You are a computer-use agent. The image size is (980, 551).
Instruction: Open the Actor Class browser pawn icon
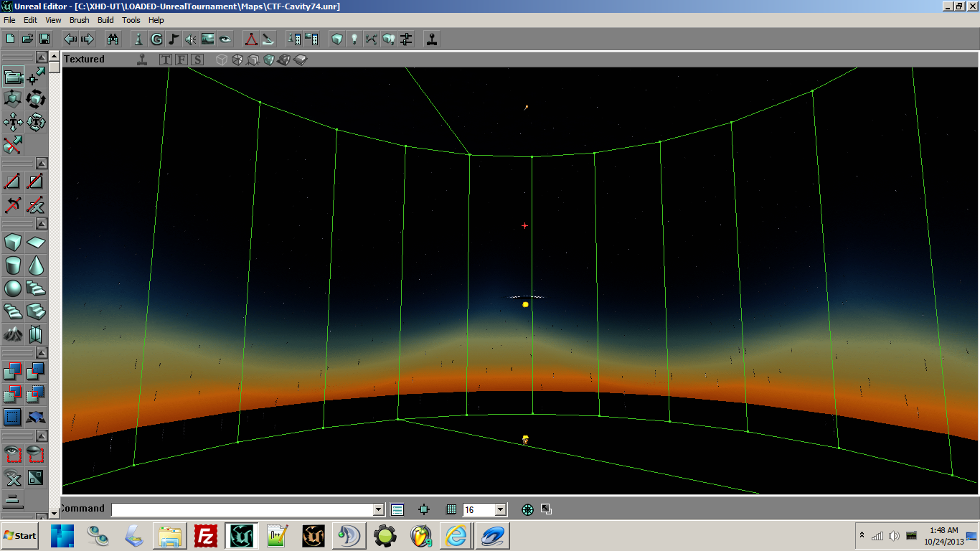[139, 39]
